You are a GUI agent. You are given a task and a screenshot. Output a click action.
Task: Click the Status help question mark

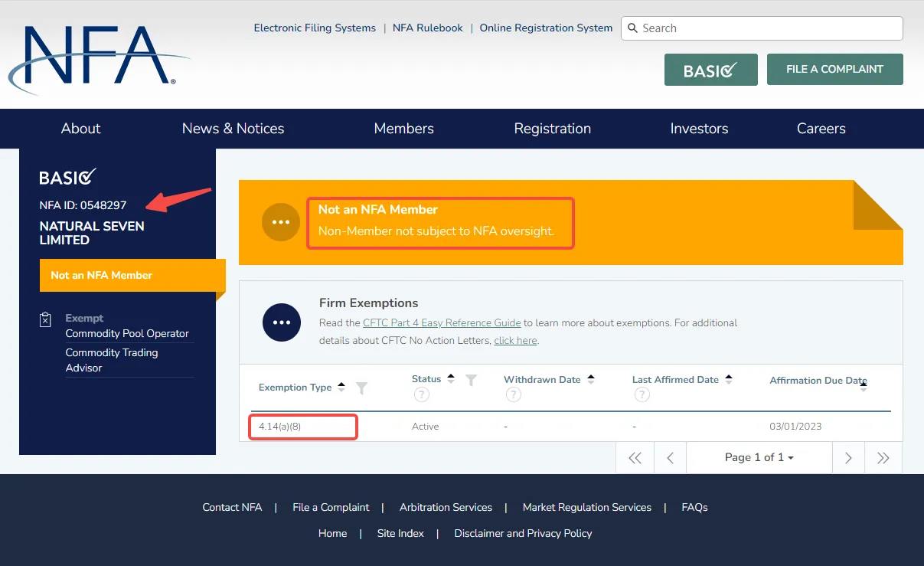(421, 395)
